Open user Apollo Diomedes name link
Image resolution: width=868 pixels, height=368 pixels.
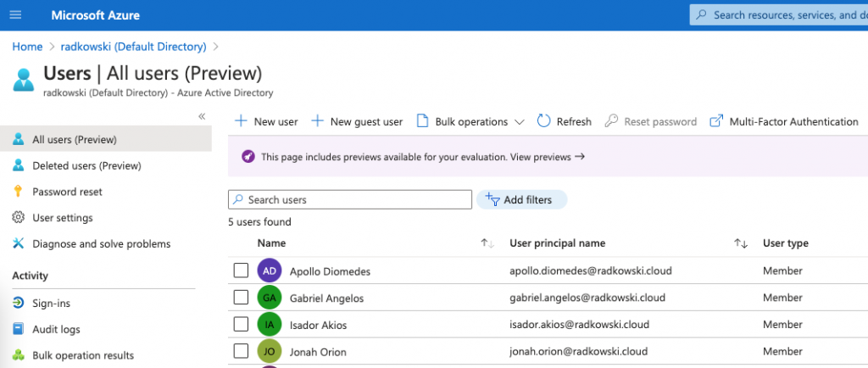[330, 271]
